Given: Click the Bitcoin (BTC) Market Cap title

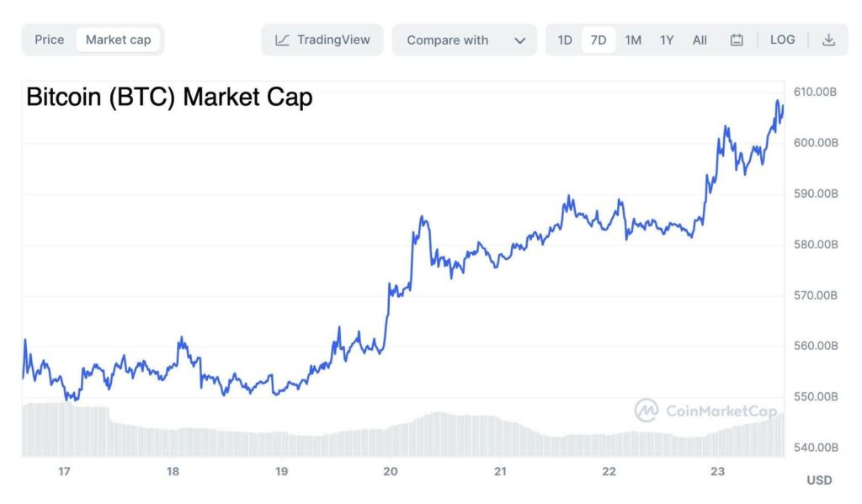Looking at the screenshot, I should pyautogui.click(x=169, y=98).
